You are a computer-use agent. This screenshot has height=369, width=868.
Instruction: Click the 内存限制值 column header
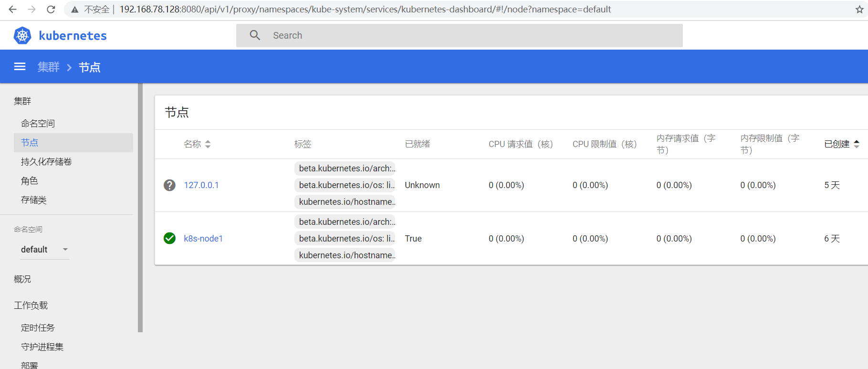[x=770, y=144]
